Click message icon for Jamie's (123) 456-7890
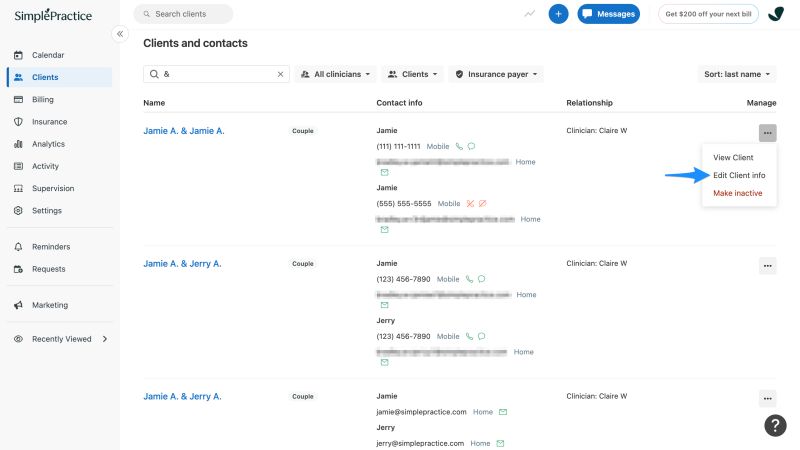The width and height of the screenshot is (800, 450). [481, 279]
